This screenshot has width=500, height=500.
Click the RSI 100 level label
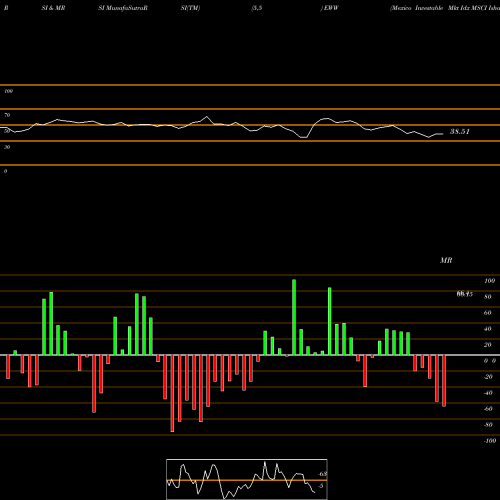[8, 91]
